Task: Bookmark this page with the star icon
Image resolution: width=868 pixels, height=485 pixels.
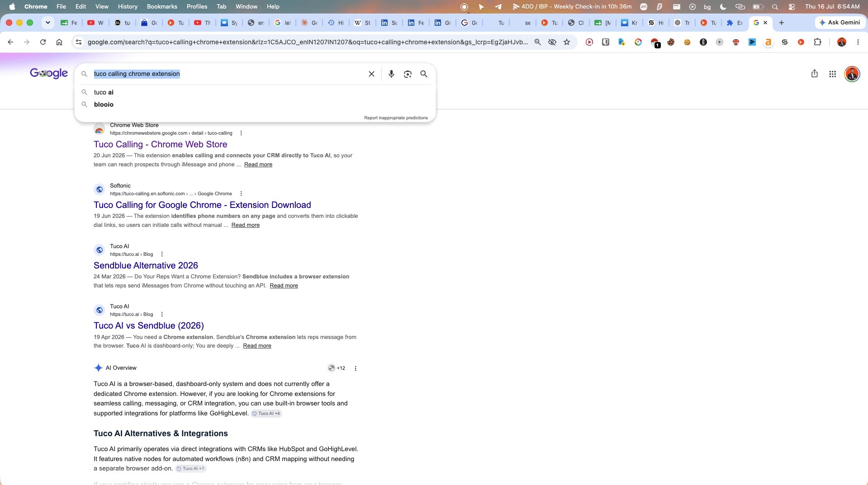Action: 567,42
